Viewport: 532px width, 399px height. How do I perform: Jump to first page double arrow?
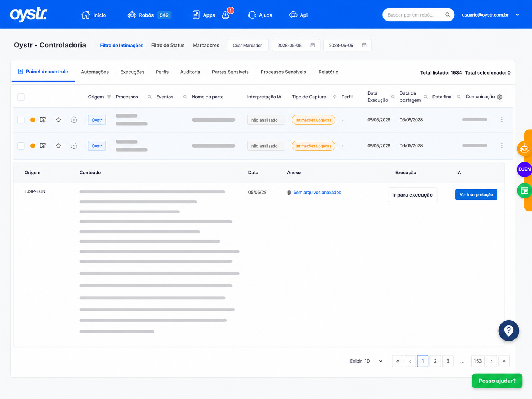[398, 361]
